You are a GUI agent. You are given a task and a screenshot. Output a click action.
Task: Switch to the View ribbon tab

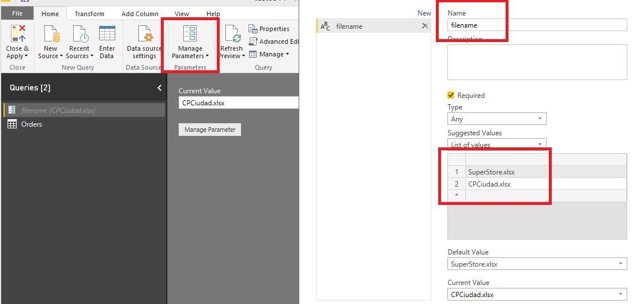182,14
